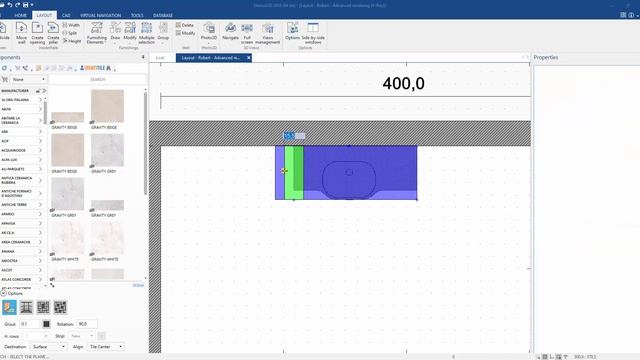Click the MANUFACTURER header lock icon

[38, 91]
